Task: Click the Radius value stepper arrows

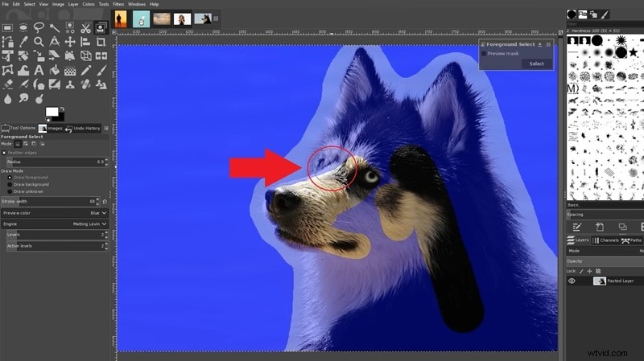Action: pyautogui.click(x=106, y=162)
